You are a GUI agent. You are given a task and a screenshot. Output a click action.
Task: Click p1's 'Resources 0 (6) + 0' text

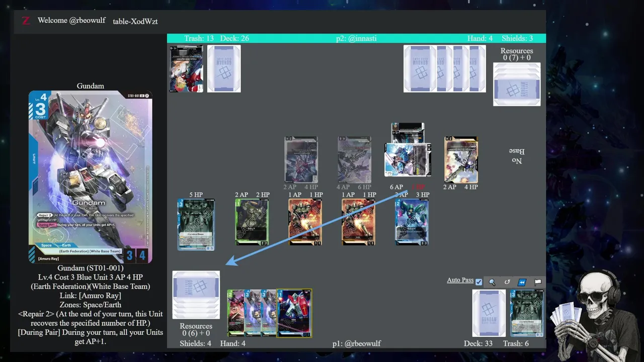[196, 330]
